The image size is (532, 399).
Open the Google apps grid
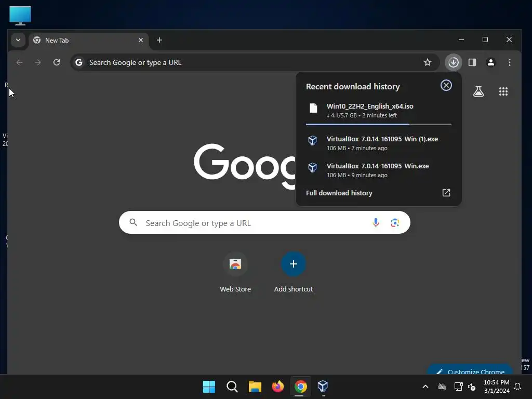(x=503, y=91)
